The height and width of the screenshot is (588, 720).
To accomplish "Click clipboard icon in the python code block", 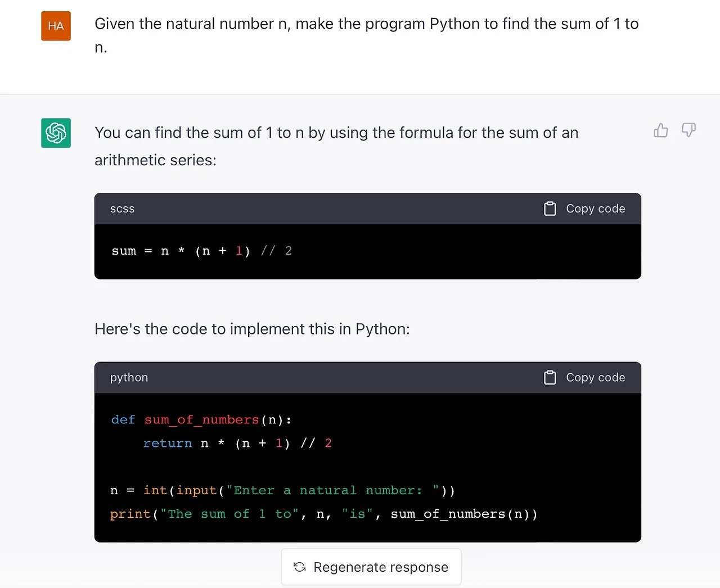I will tap(550, 377).
